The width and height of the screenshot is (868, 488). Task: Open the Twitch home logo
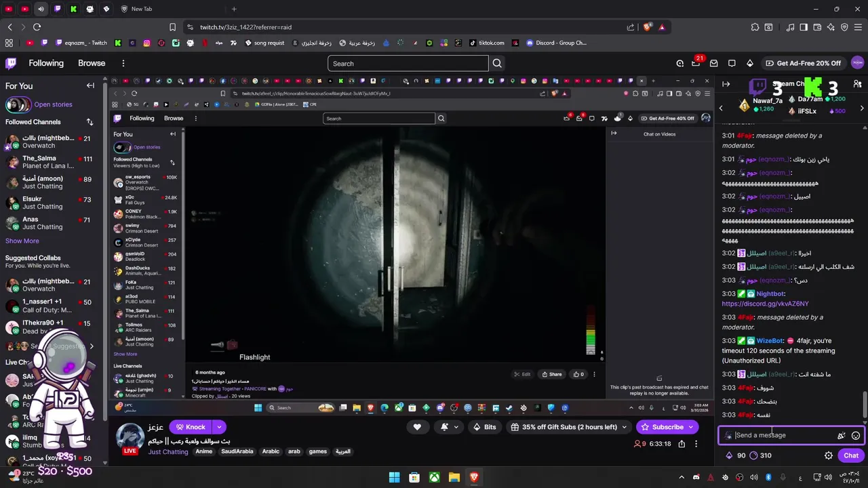[11, 63]
